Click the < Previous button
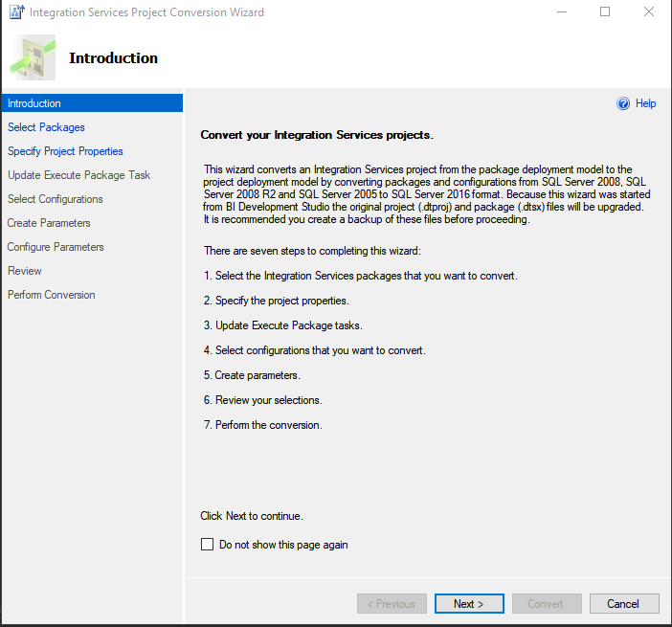This screenshot has height=627, width=672. point(392,603)
